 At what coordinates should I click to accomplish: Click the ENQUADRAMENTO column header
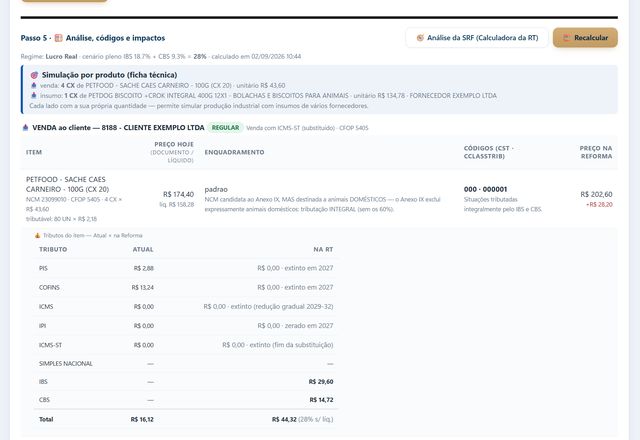point(234,152)
